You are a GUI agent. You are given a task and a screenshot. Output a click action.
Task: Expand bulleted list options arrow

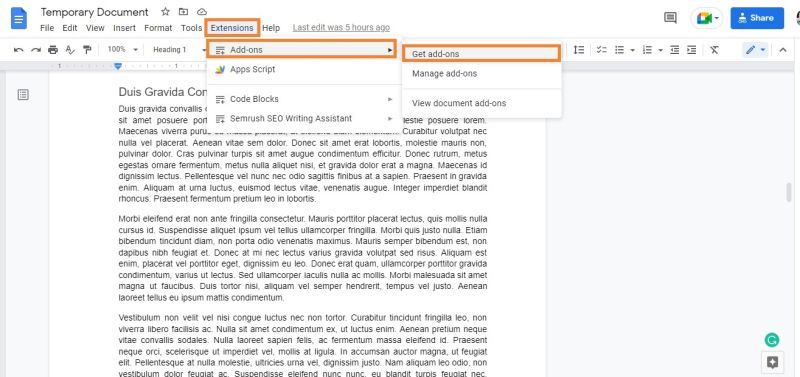632,49
